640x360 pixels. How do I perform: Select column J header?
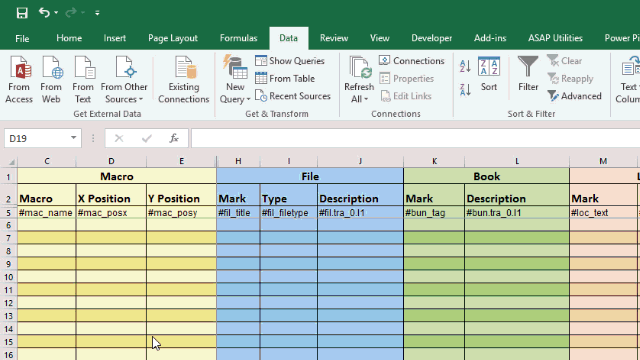360,161
